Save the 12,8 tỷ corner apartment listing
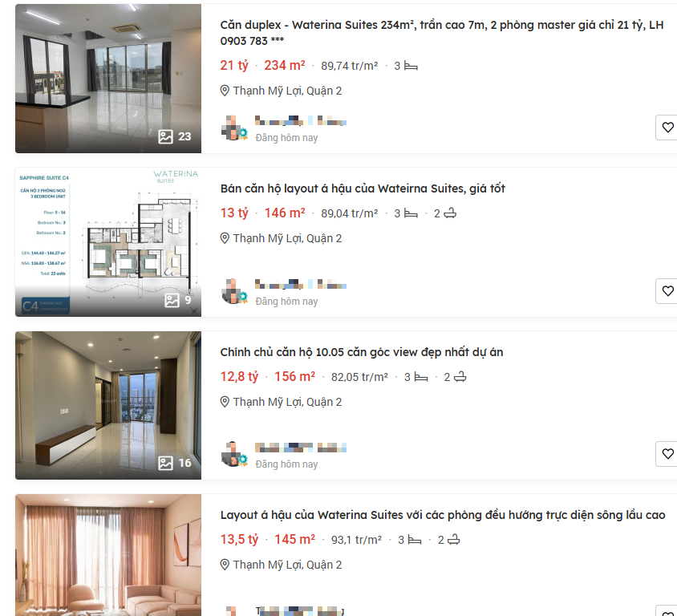The width and height of the screenshot is (677, 616). pos(667,454)
